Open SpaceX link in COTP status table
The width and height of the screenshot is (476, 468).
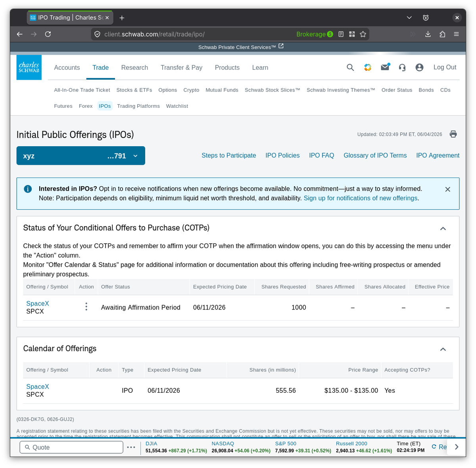[38, 304]
